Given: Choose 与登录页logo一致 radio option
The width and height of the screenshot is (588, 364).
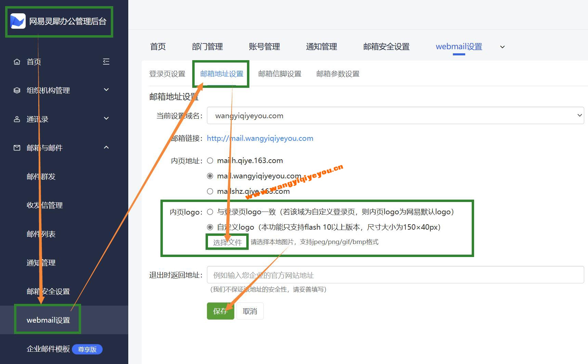Looking at the screenshot, I should tap(210, 212).
